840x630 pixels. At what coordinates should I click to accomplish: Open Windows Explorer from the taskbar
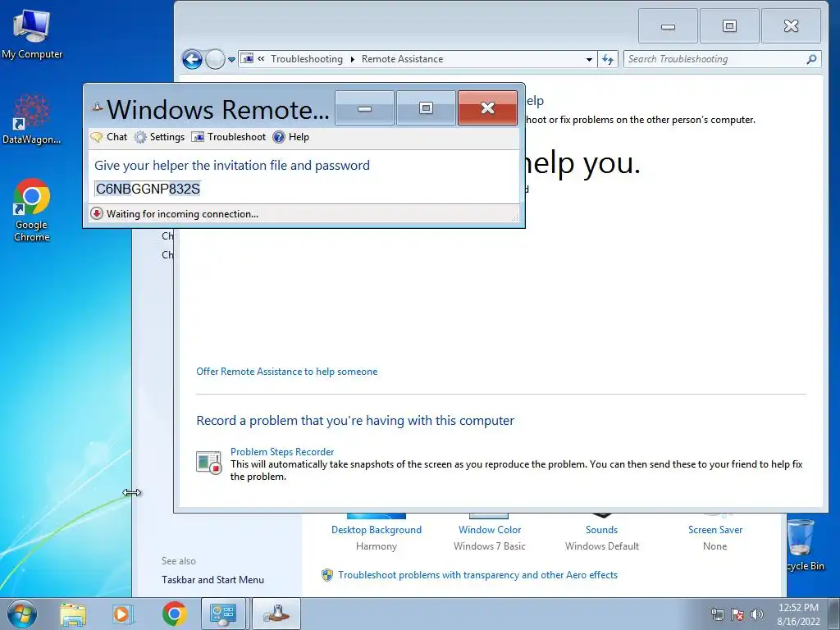click(x=73, y=614)
